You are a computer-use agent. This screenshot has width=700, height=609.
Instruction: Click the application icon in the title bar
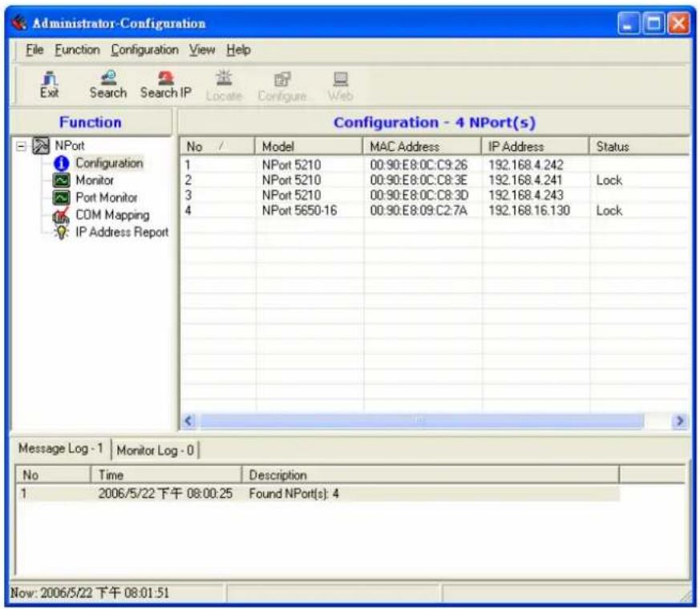19,22
